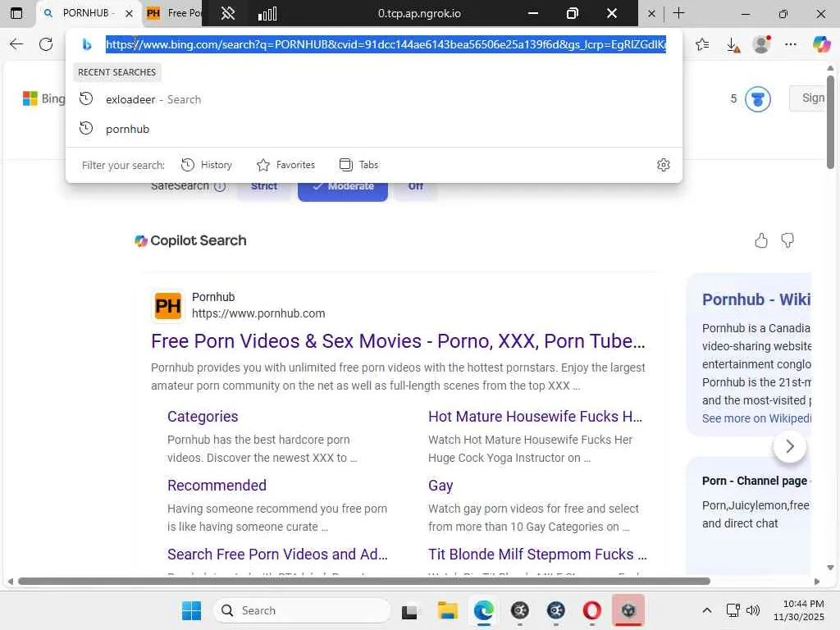Click the signal bars icon in the overlay bar
840x630 pixels.
[x=267, y=13]
